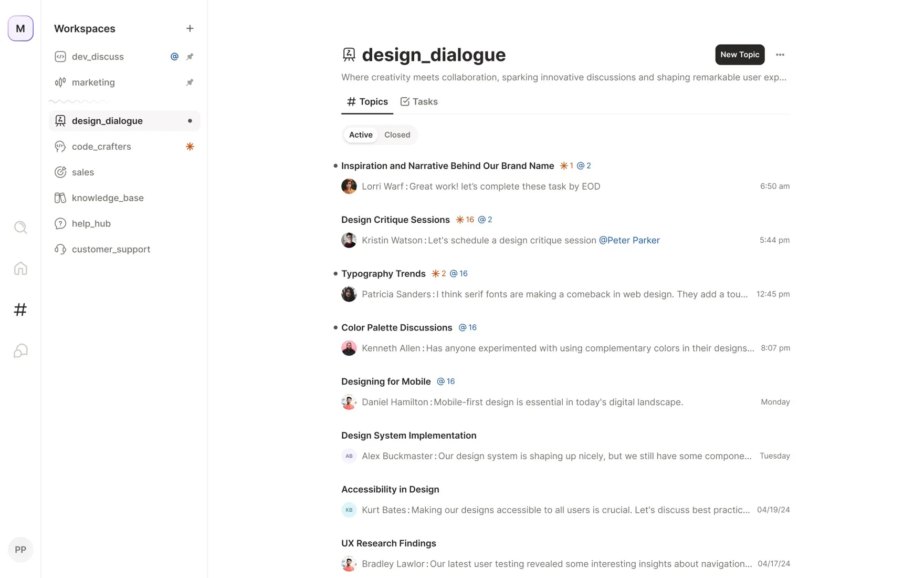Open the @Peter Parker mention link
Screen dimensions: 924x578
(629, 240)
